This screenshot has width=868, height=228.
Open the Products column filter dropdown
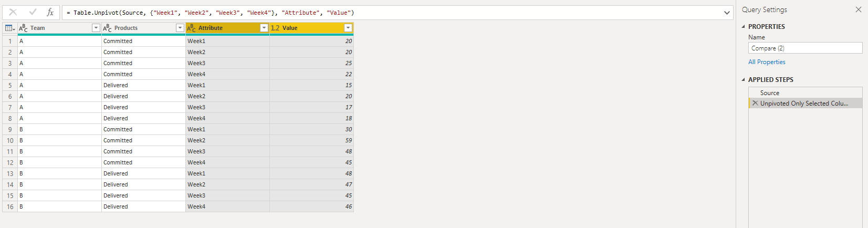180,28
